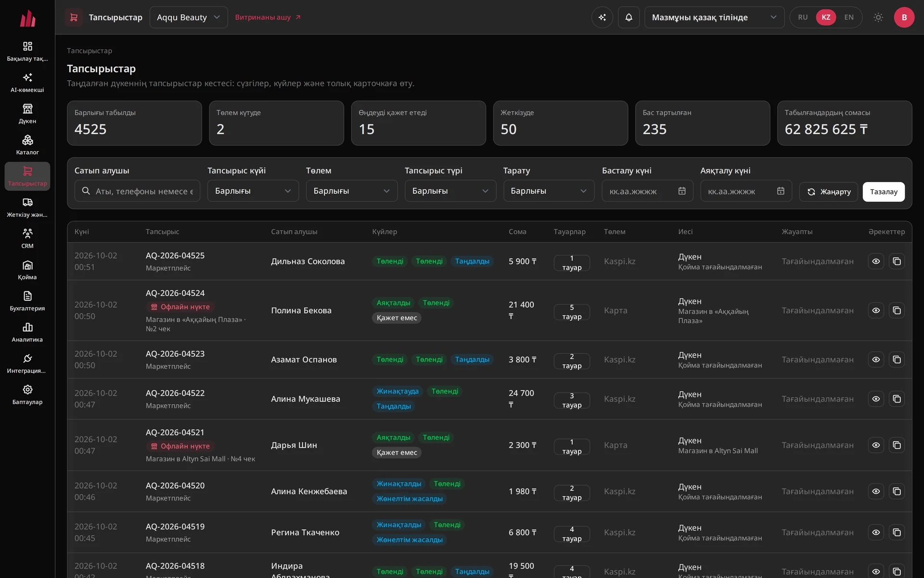Open the AI-көмекші sidebar icon
Image resolution: width=924 pixels, height=578 pixels.
pos(27,83)
